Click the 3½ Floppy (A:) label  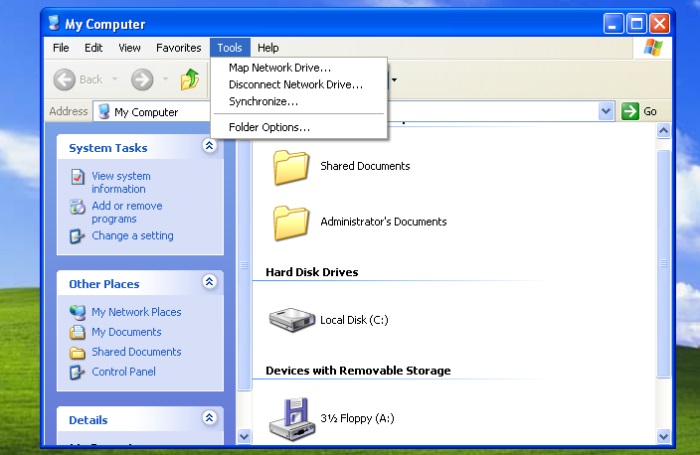point(357,418)
